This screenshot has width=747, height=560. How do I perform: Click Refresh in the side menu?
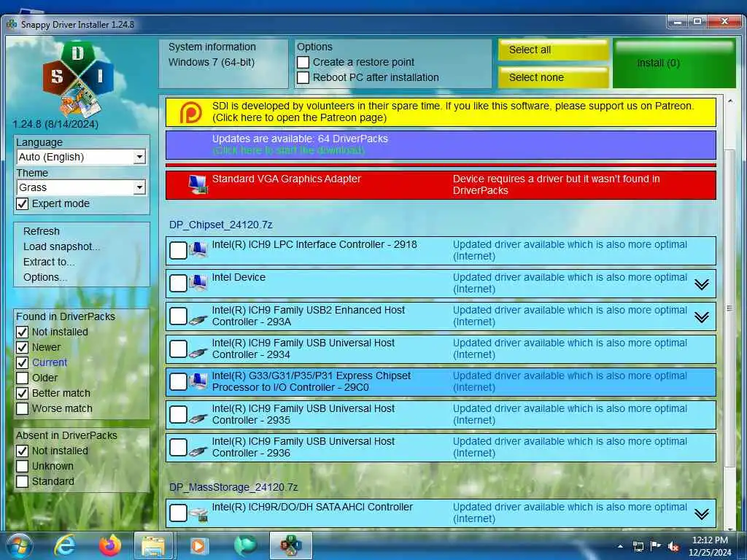[x=42, y=231]
